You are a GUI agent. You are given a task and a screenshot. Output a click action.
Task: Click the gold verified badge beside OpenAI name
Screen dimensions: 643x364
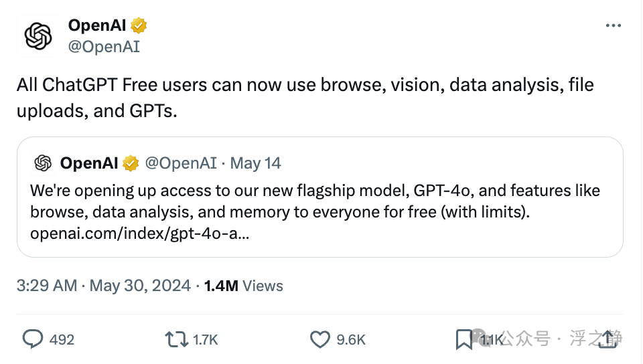point(139,25)
